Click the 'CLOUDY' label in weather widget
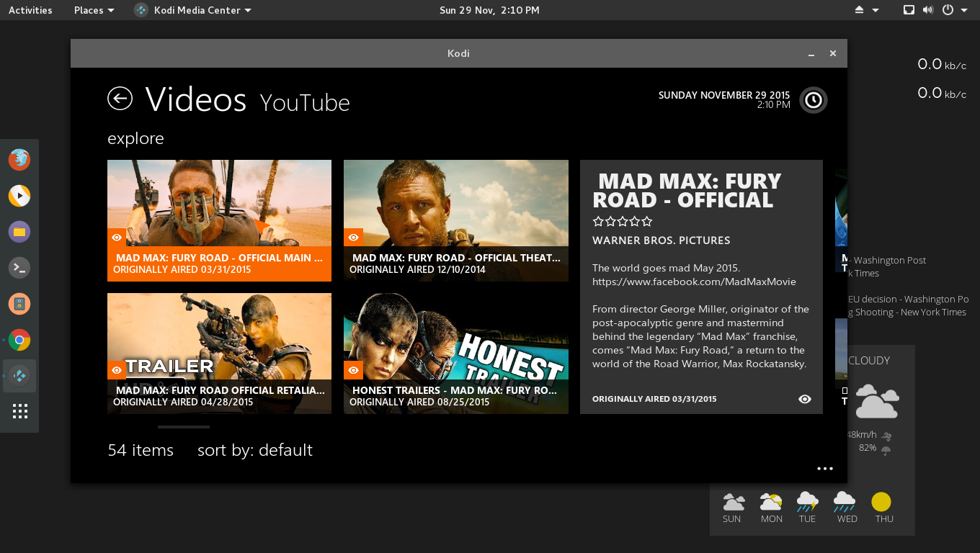Image resolution: width=980 pixels, height=553 pixels. (869, 361)
